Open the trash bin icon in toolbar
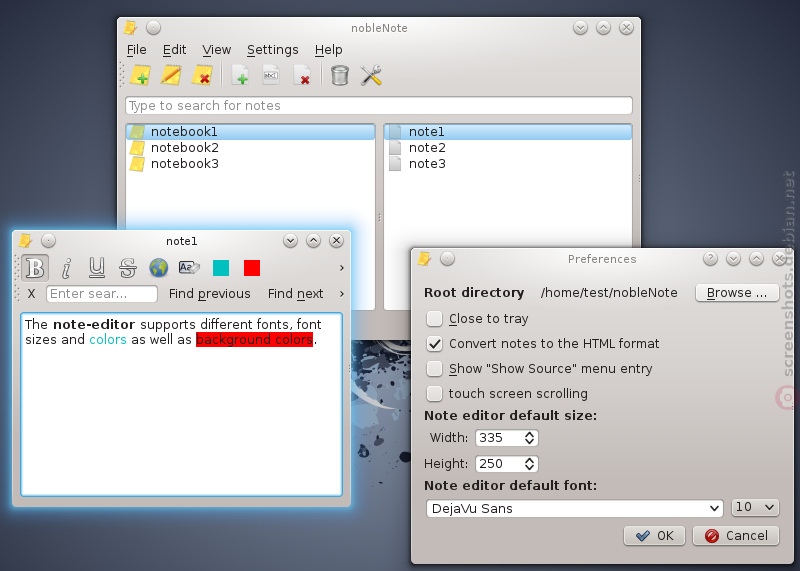The image size is (800, 571). [340, 76]
